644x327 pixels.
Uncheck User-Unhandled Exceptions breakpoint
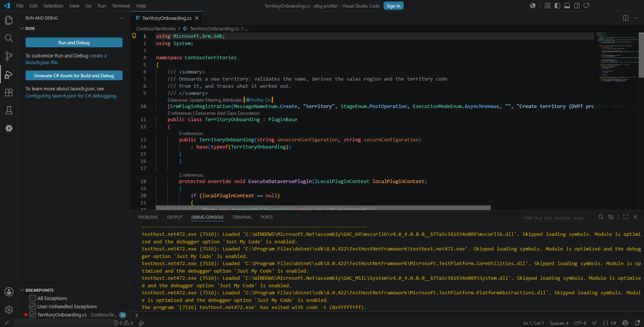point(33,306)
